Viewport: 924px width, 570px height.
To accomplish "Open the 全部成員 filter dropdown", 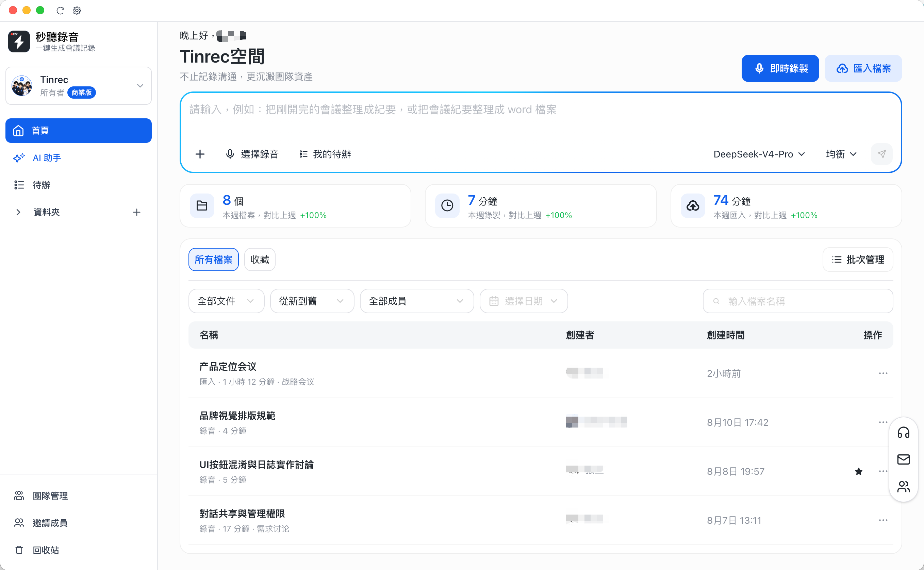I will point(416,301).
